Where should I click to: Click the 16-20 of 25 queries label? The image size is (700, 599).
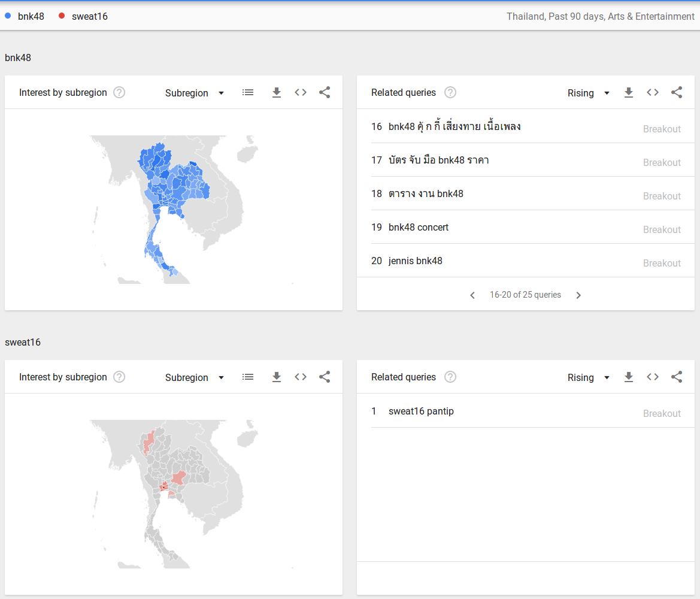[x=525, y=295]
